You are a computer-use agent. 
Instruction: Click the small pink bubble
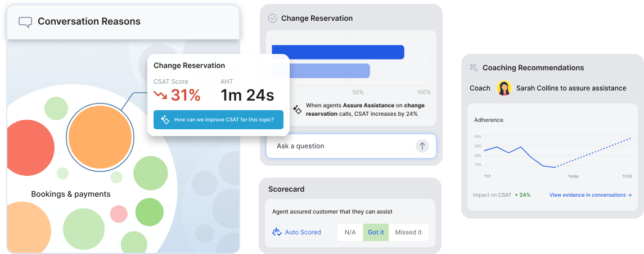tap(119, 214)
